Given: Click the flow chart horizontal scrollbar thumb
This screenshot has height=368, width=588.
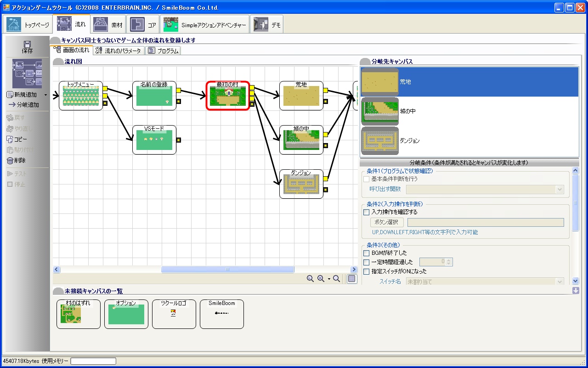Looking at the screenshot, I should point(227,270).
